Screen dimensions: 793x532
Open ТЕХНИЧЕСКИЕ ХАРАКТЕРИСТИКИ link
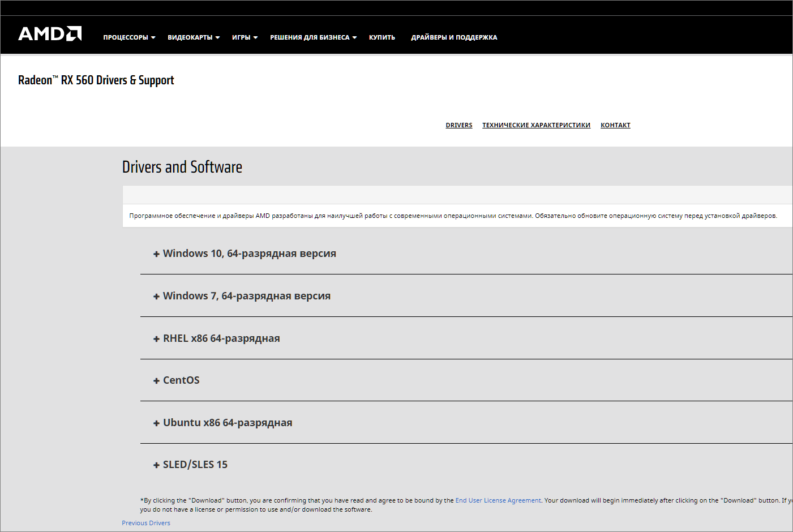[536, 125]
